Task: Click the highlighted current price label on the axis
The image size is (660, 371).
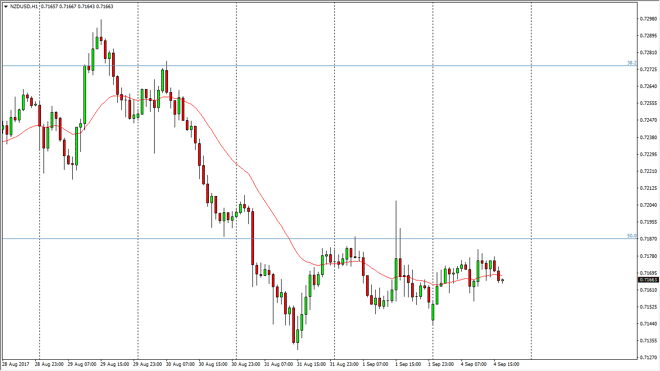Action: point(648,280)
